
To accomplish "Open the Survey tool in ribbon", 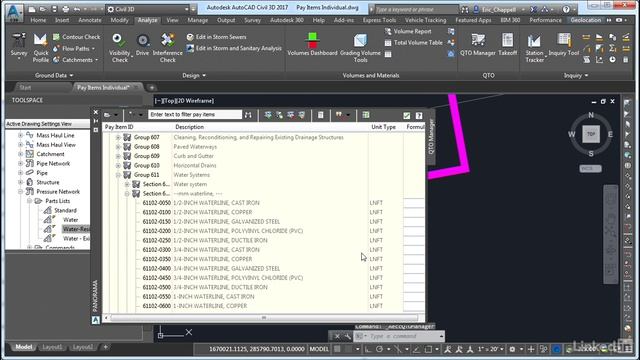I will tap(18, 45).
